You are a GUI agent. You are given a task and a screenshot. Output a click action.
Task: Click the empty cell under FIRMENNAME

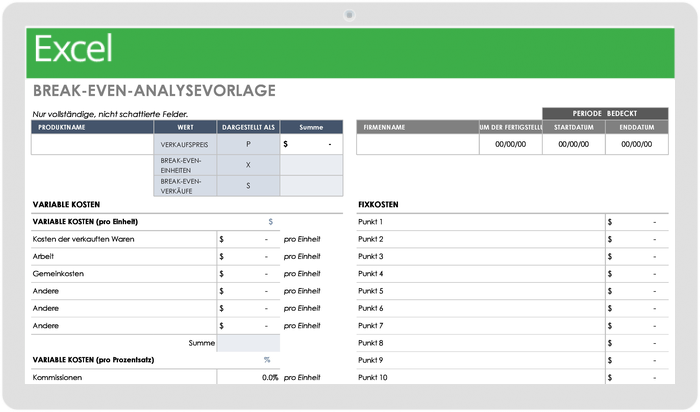point(418,145)
